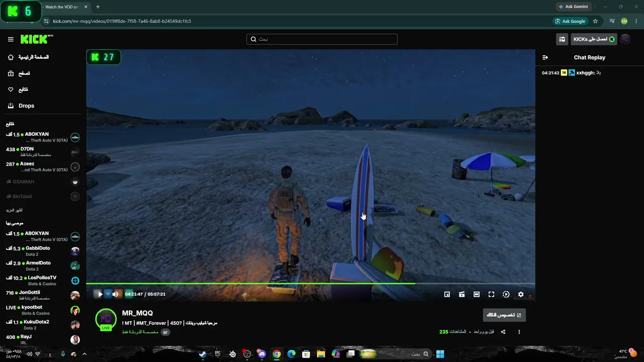Open ABOKYAN channel in following list
Screen dimensions: 644x362
tap(43, 137)
